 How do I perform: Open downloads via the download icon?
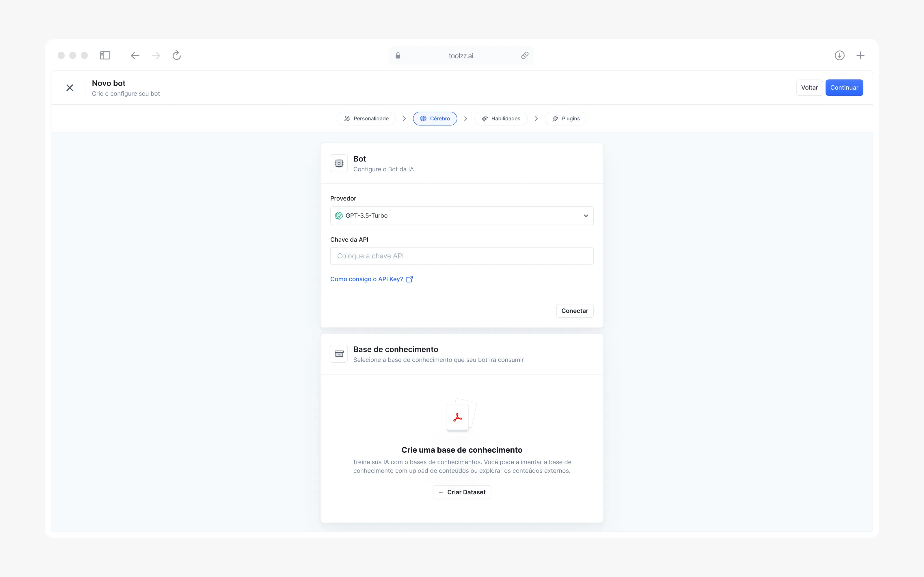tap(839, 56)
